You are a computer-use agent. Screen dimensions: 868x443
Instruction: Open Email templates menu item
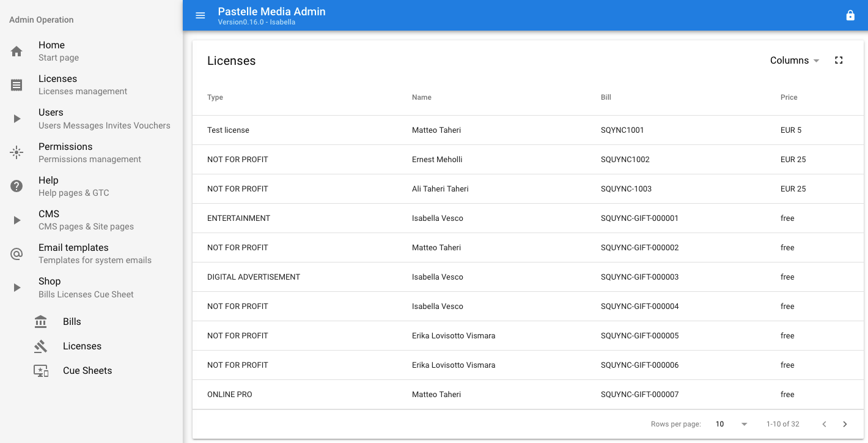(x=92, y=253)
